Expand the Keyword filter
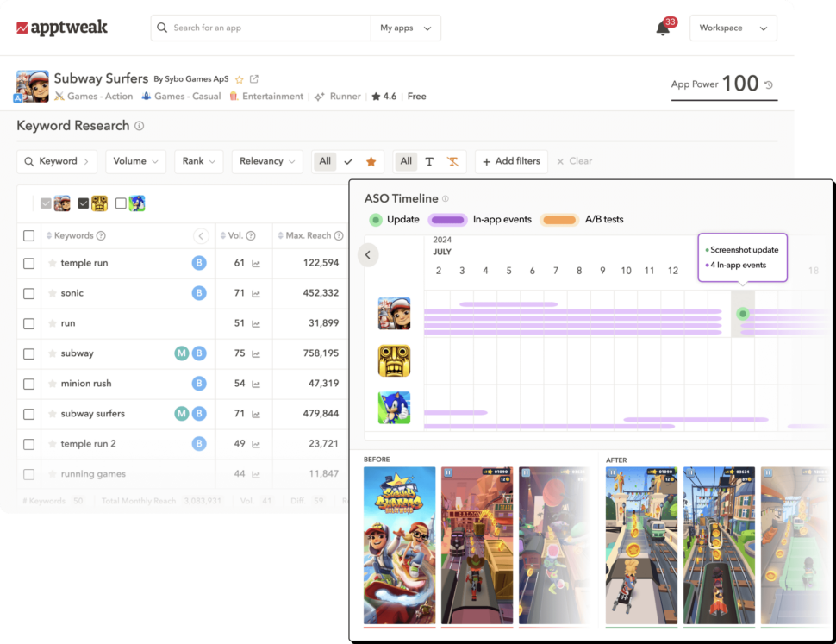The height and width of the screenshot is (644, 836). tap(57, 161)
